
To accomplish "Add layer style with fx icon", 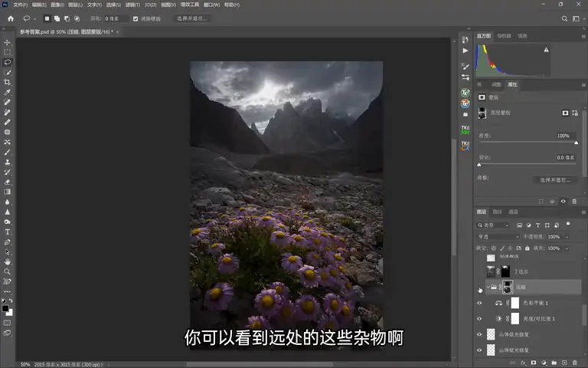I will click(x=523, y=363).
